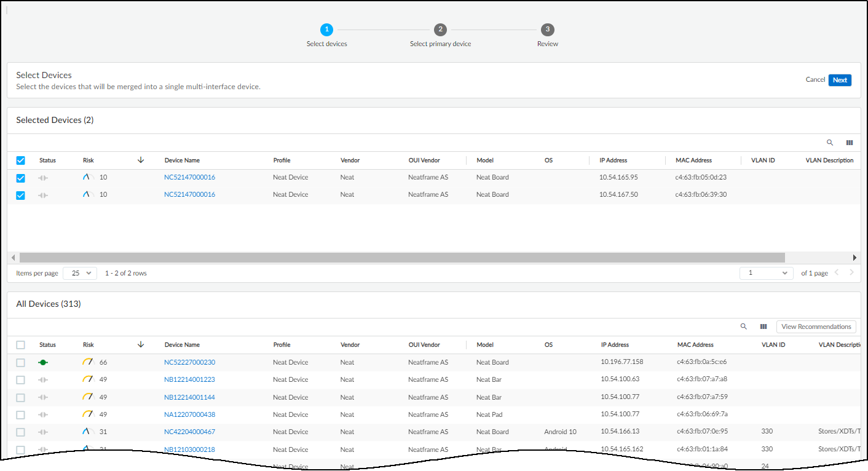Open column chooser icon in Selected Devices
This screenshot has width=868, height=471.
pos(850,143)
